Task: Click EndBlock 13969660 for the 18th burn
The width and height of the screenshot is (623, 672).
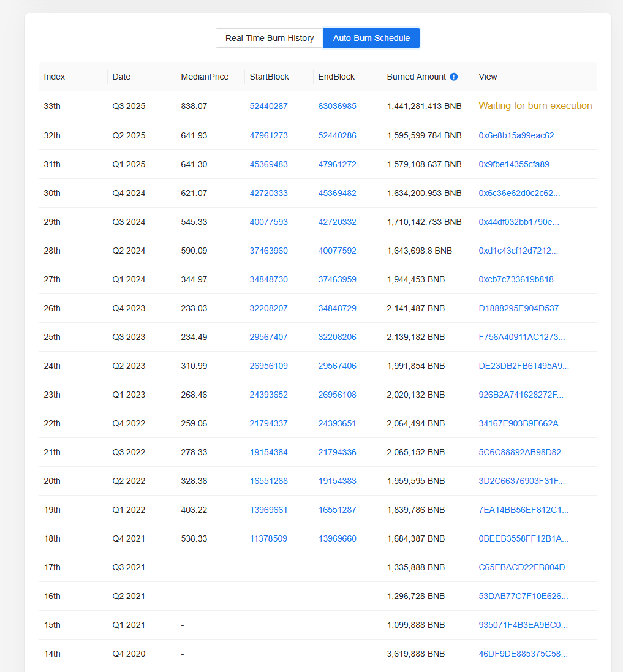Action: pyautogui.click(x=337, y=538)
